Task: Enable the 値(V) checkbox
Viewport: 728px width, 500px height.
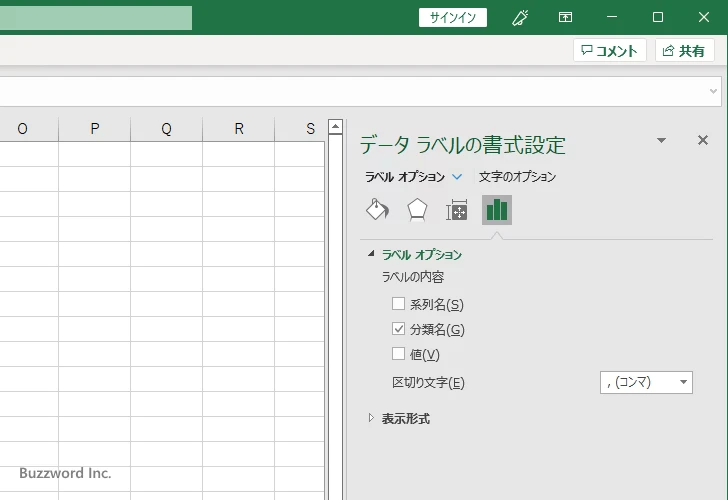Action: (398, 354)
